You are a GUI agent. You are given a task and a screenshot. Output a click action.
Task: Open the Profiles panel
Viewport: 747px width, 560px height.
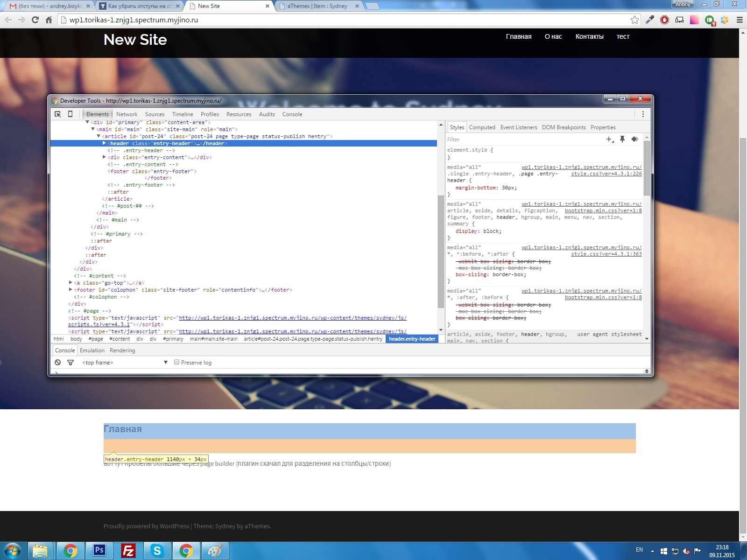pos(210,114)
